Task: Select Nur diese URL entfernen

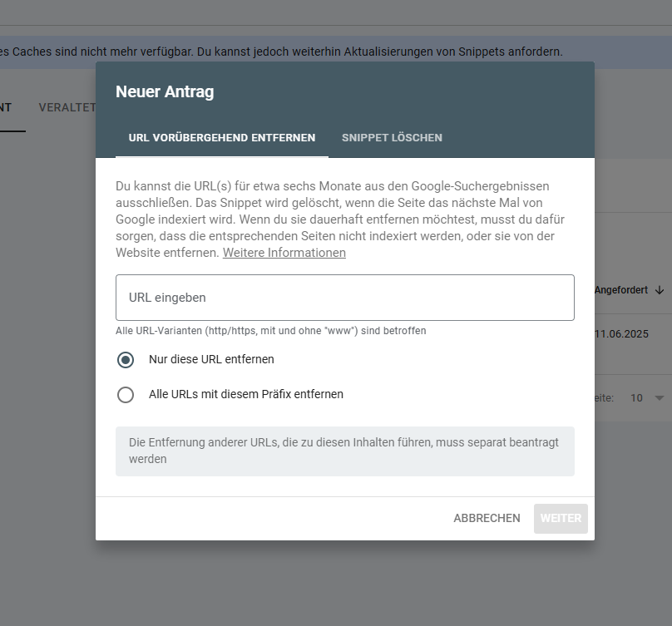Action: coord(126,359)
